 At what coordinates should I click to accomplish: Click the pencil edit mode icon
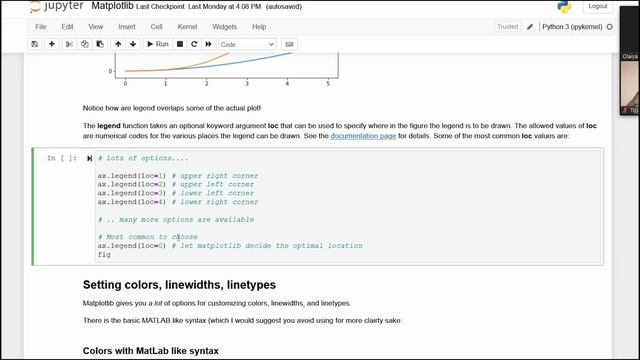coord(530,27)
